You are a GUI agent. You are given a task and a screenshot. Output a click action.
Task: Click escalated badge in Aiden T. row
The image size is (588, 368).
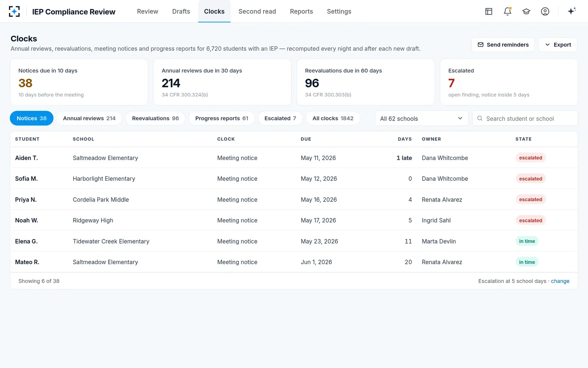click(530, 158)
